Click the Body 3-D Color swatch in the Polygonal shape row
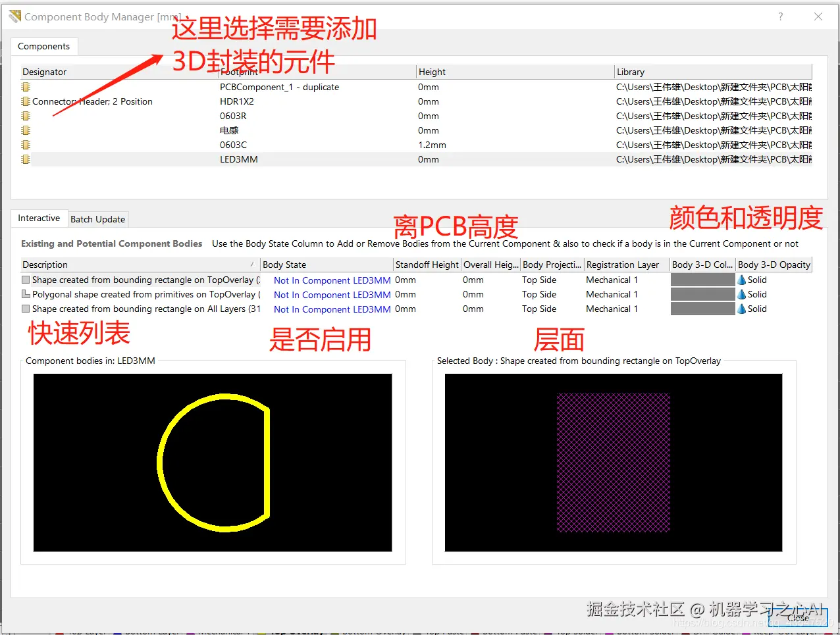The image size is (840, 635). [x=702, y=294]
